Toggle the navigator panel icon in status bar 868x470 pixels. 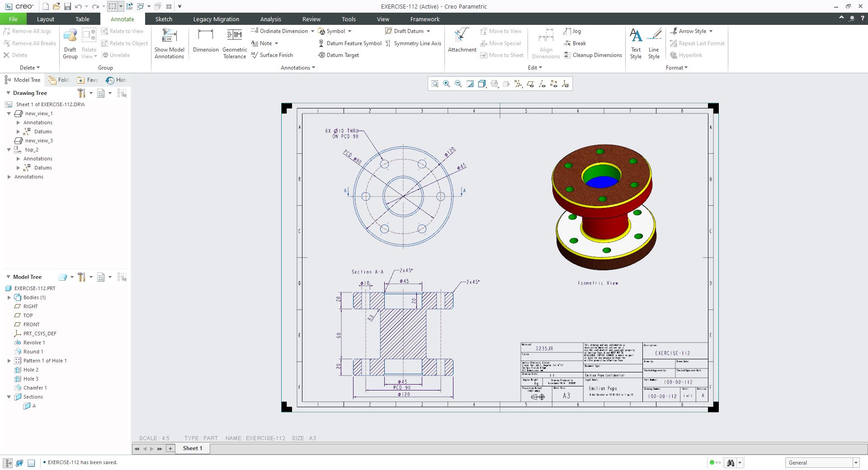click(8, 463)
